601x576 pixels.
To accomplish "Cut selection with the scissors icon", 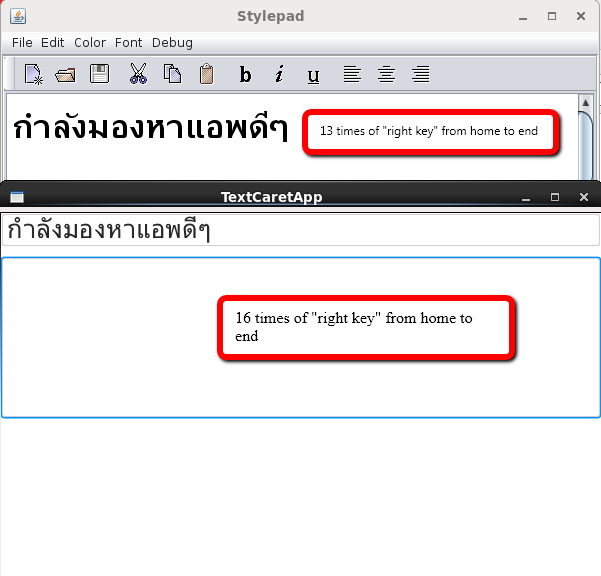I will point(138,74).
